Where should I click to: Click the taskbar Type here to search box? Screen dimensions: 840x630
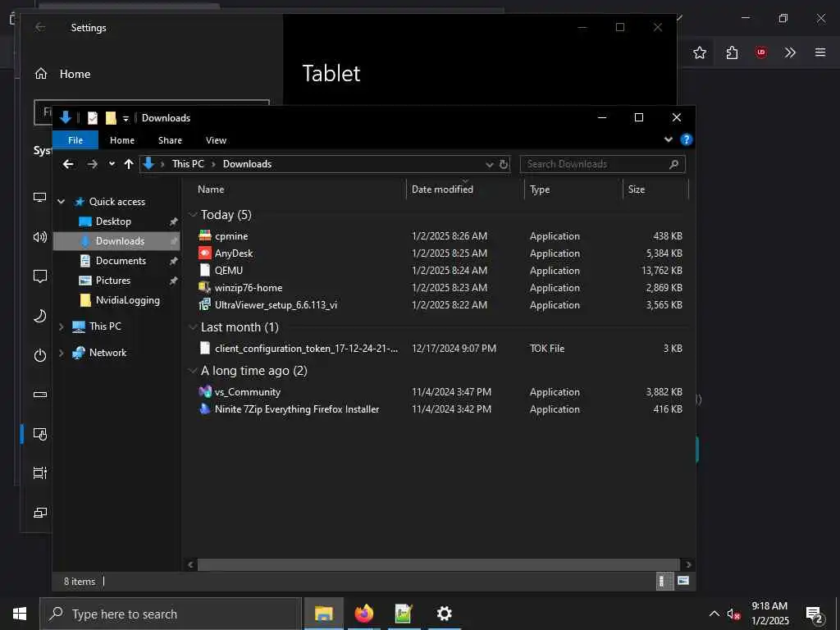(x=171, y=614)
